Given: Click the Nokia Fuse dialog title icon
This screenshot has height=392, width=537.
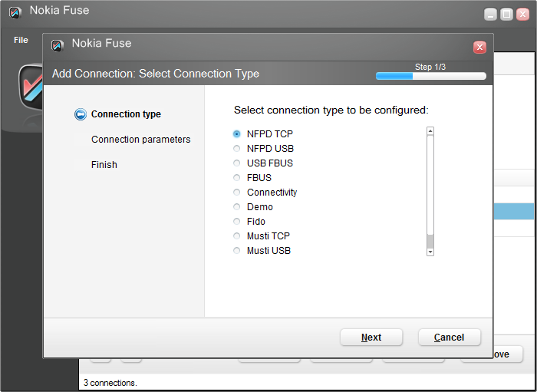Looking at the screenshot, I should point(58,44).
